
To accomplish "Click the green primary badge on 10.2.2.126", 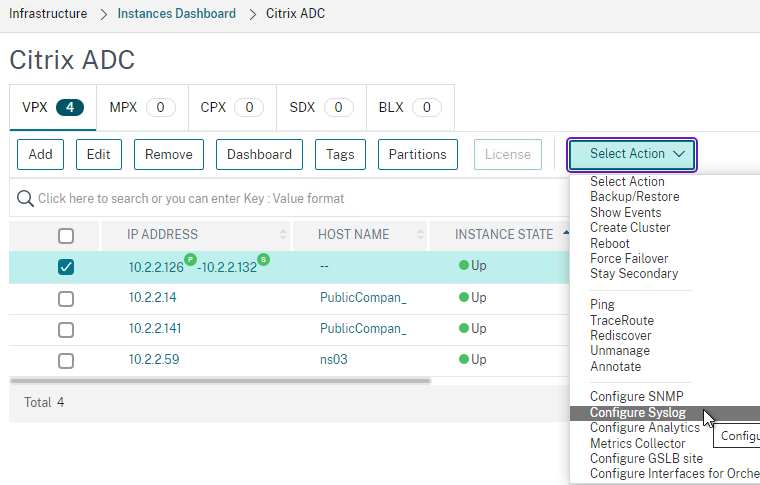I will [x=190, y=259].
